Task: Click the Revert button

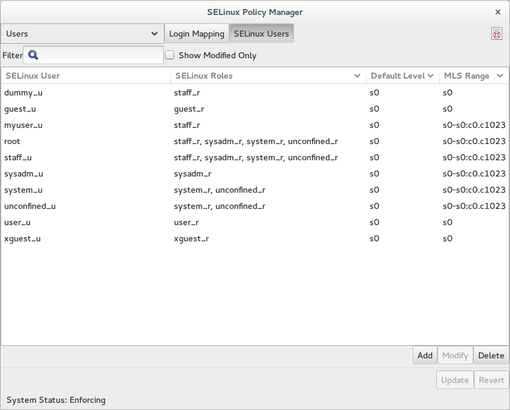Action: point(491,380)
